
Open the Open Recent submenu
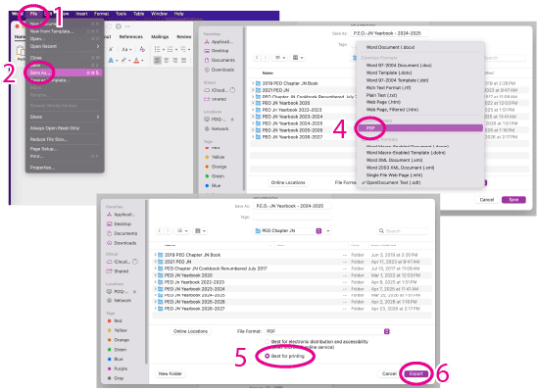pos(65,46)
